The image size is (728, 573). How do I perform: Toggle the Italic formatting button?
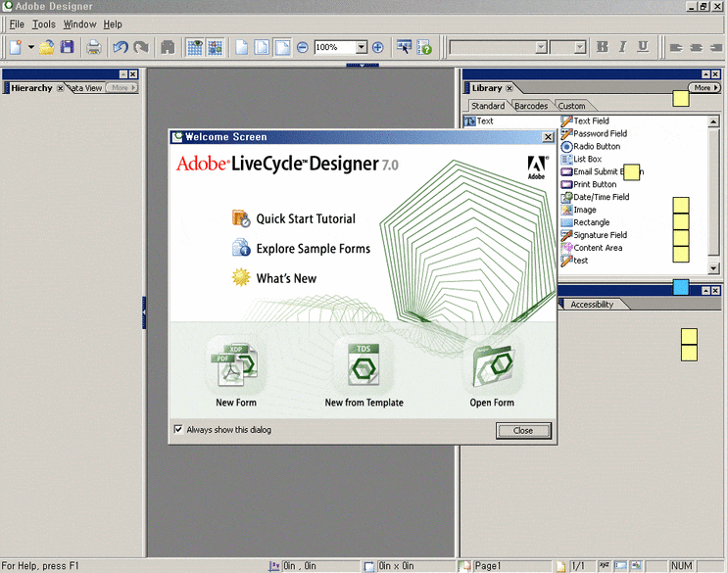pyautogui.click(x=623, y=47)
